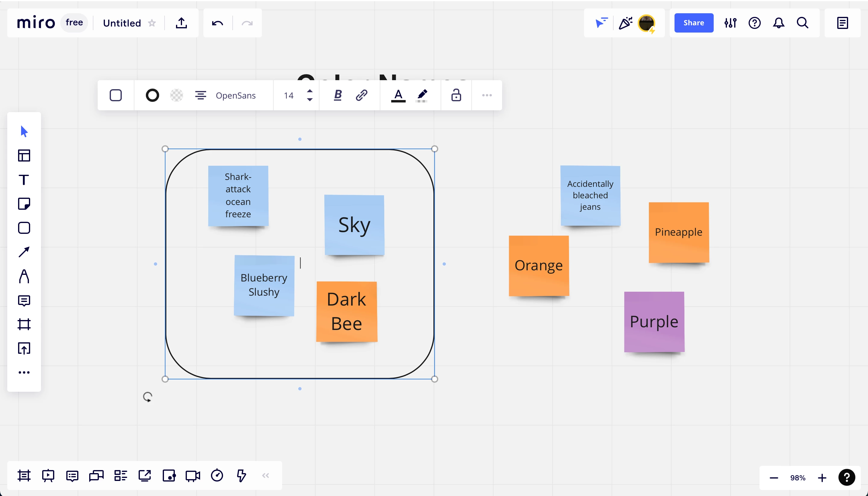Viewport: 868px width, 496px height.
Task: Open text alignment options
Action: click(201, 95)
